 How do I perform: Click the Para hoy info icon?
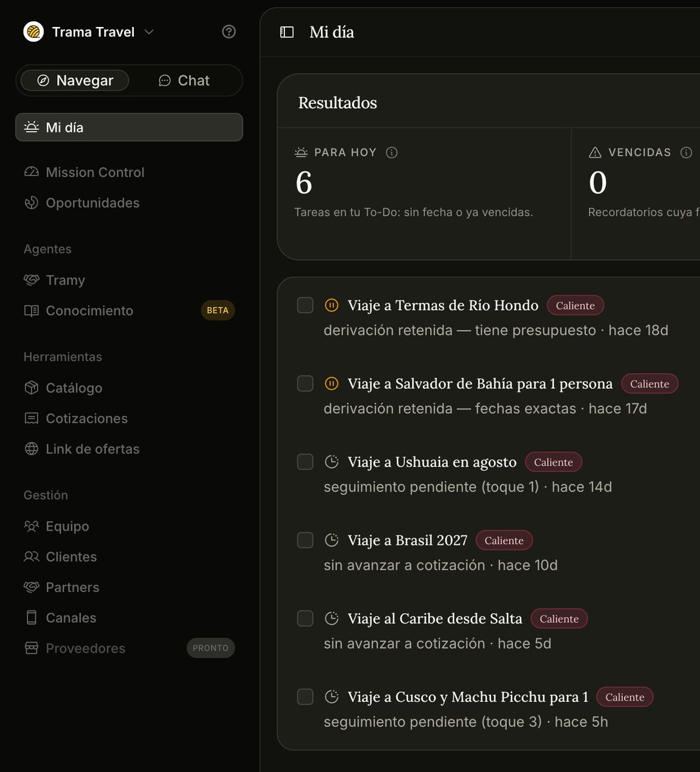391,152
